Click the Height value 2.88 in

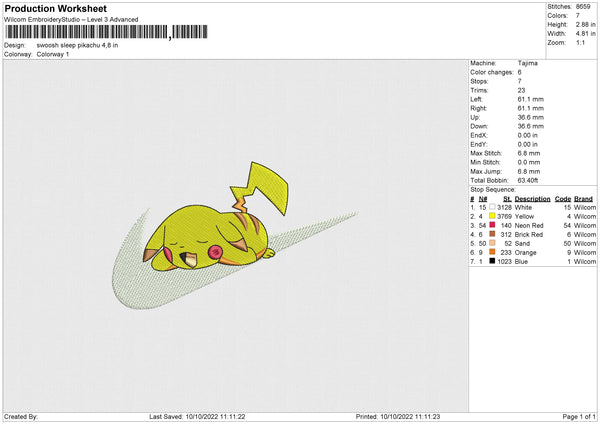click(585, 24)
